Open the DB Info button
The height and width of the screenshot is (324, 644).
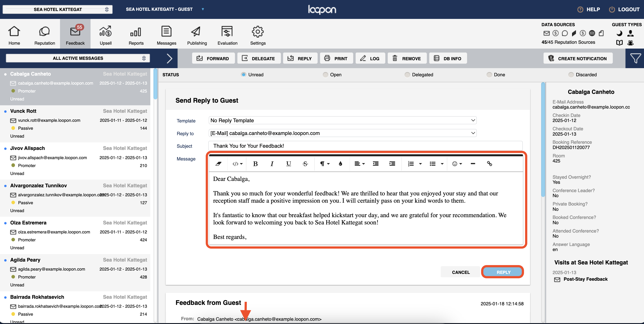point(448,58)
